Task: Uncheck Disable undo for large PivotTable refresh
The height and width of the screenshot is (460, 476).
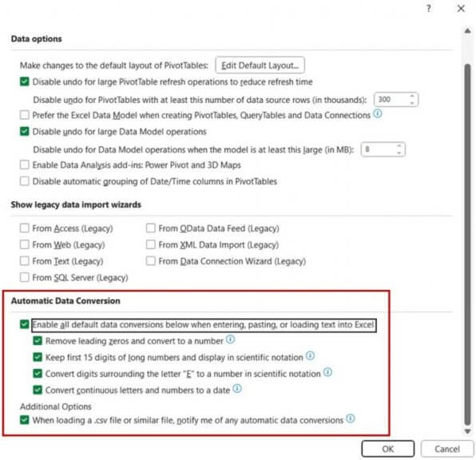Action: [x=24, y=81]
